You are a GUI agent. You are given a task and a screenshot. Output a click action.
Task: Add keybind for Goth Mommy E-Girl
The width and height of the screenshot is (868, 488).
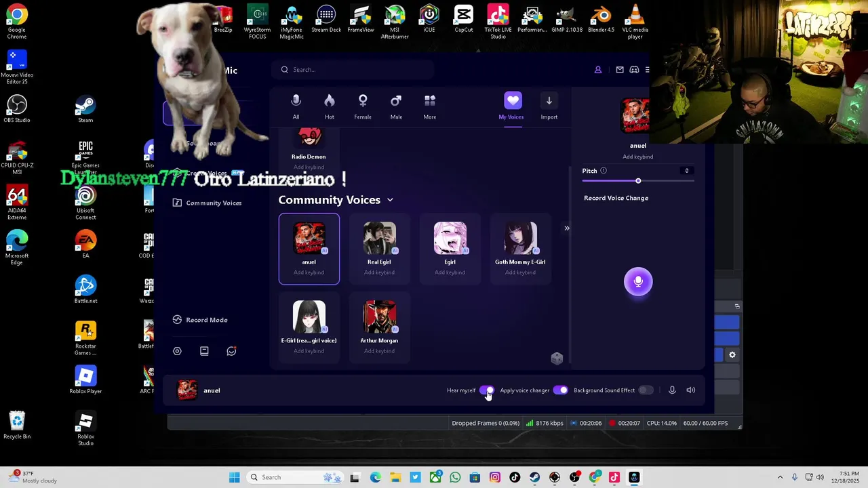tap(520, 272)
